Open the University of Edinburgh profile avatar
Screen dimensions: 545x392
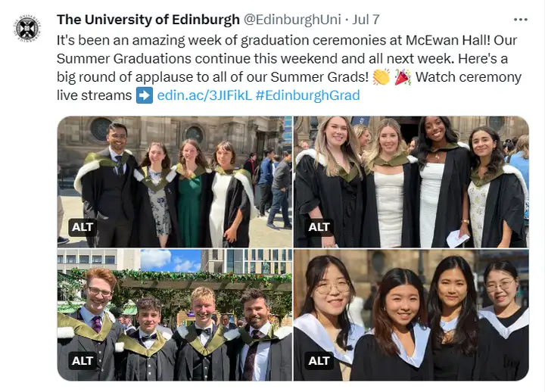coord(26,29)
